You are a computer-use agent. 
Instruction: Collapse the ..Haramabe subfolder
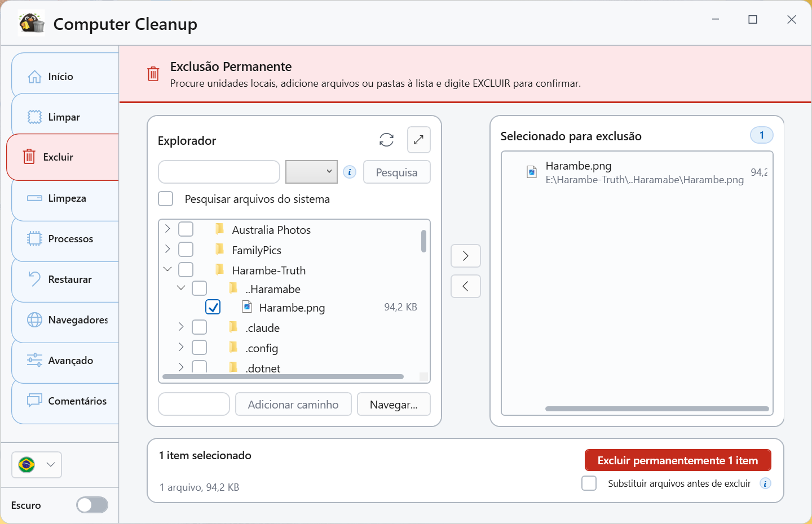click(181, 288)
